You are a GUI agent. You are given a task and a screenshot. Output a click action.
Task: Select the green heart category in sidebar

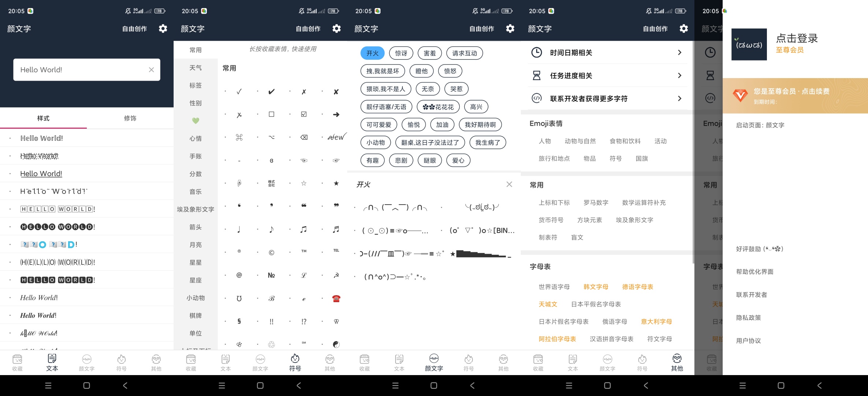point(196,121)
